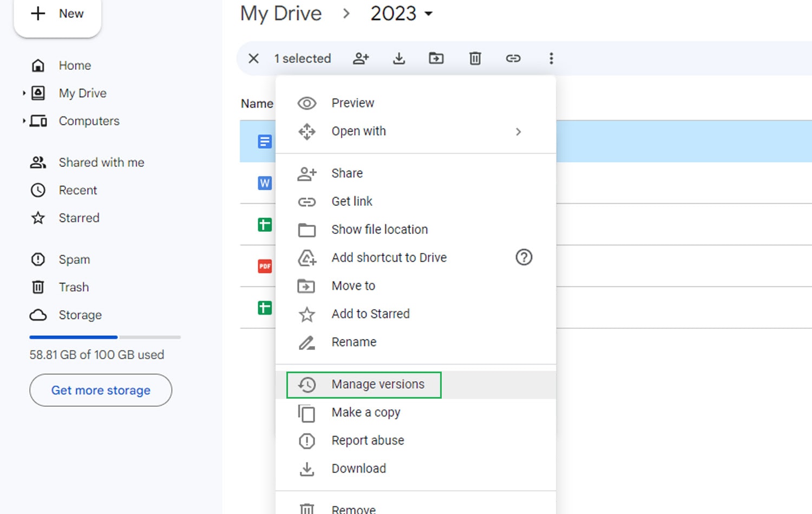Open the Word document file icon
This screenshot has width=812, height=514.
click(x=265, y=183)
